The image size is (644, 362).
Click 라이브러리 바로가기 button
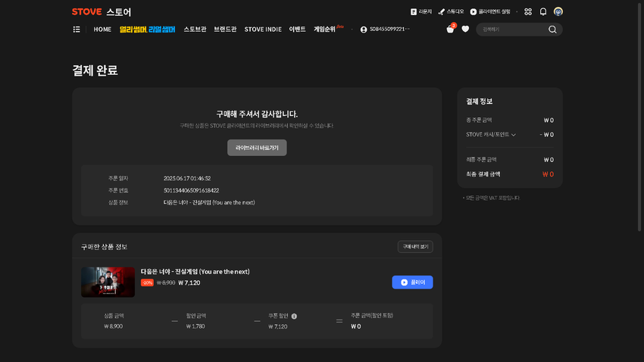tap(257, 148)
